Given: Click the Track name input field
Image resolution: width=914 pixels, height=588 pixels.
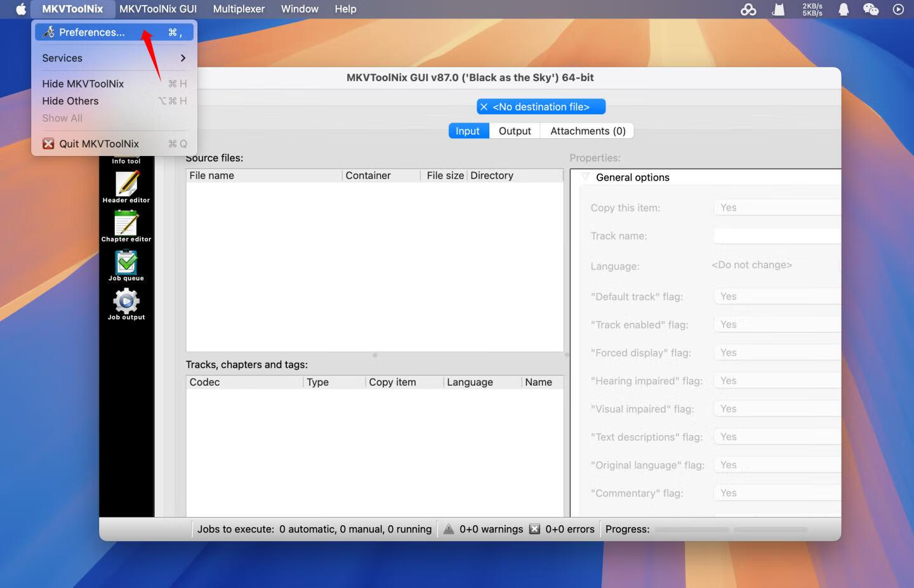Looking at the screenshot, I should click(x=778, y=236).
